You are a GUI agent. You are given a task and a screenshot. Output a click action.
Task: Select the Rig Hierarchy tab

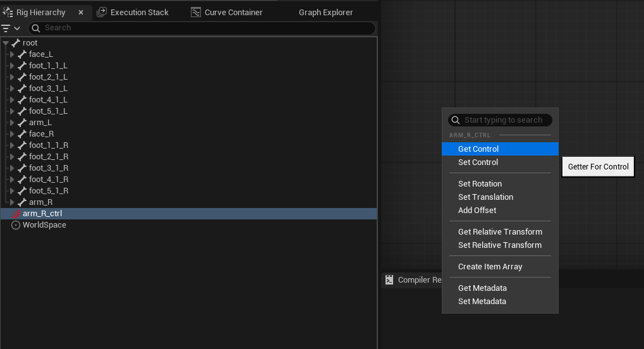click(x=40, y=13)
